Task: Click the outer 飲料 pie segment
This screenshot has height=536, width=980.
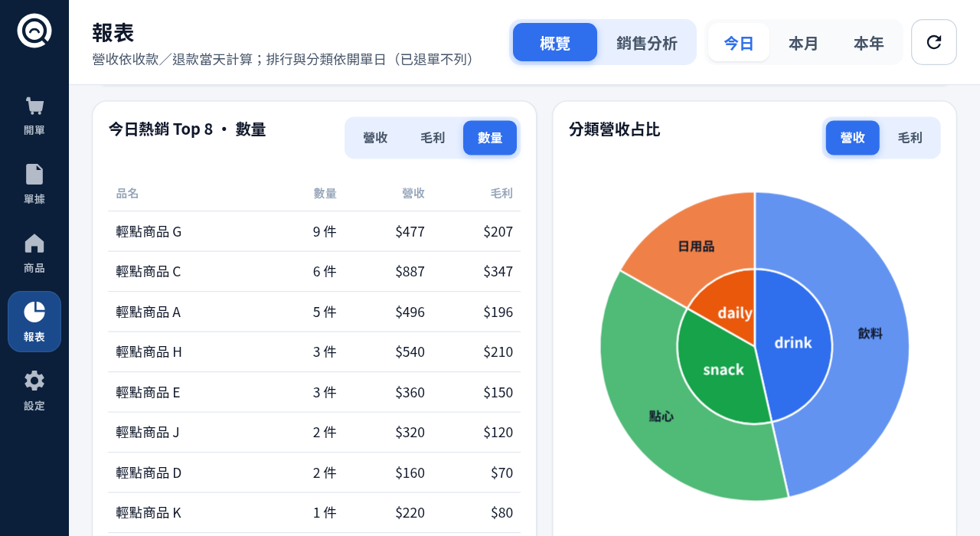Action: pos(870,334)
